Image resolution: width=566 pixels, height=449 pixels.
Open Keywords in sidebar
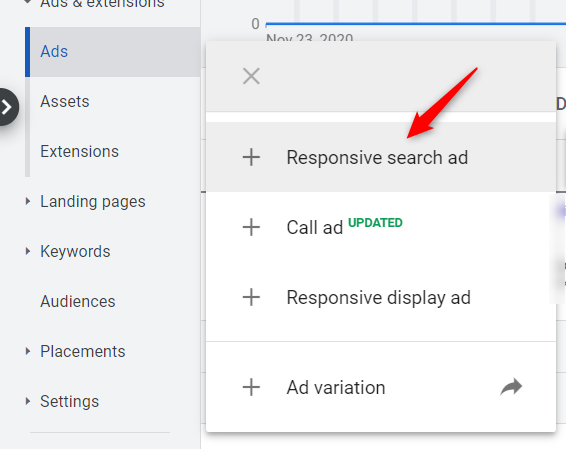75,251
